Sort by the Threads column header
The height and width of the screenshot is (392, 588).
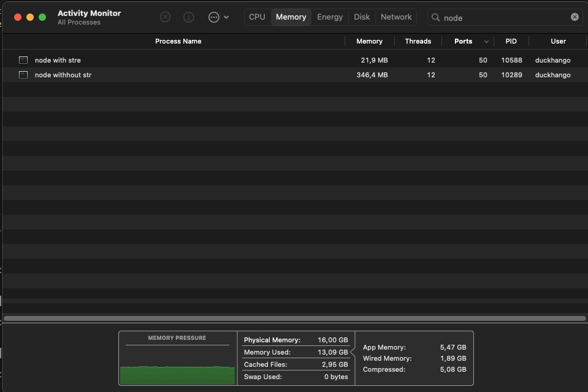coord(418,41)
